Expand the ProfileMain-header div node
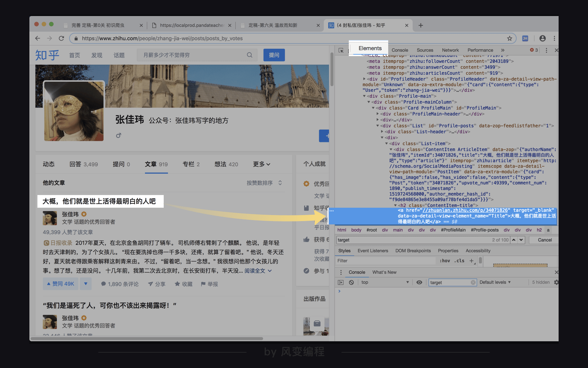This screenshot has width=588, height=368. click(378, 114)
